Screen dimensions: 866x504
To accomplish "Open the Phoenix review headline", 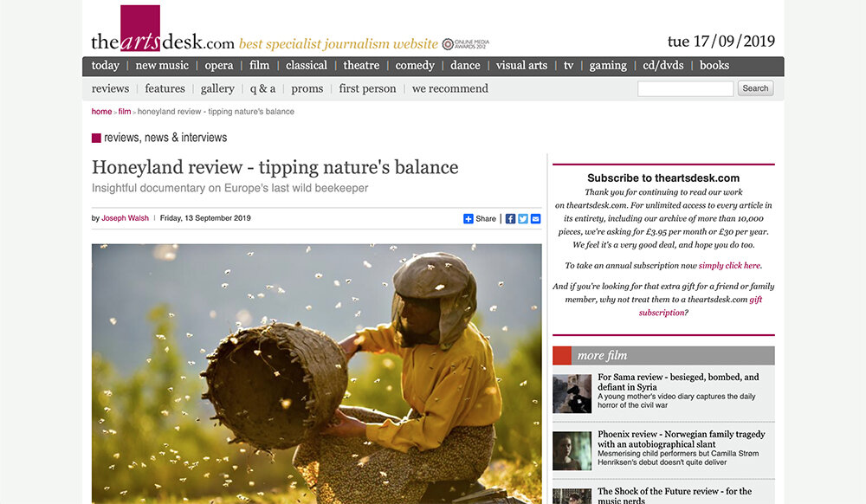I will [x=681, y=439].
